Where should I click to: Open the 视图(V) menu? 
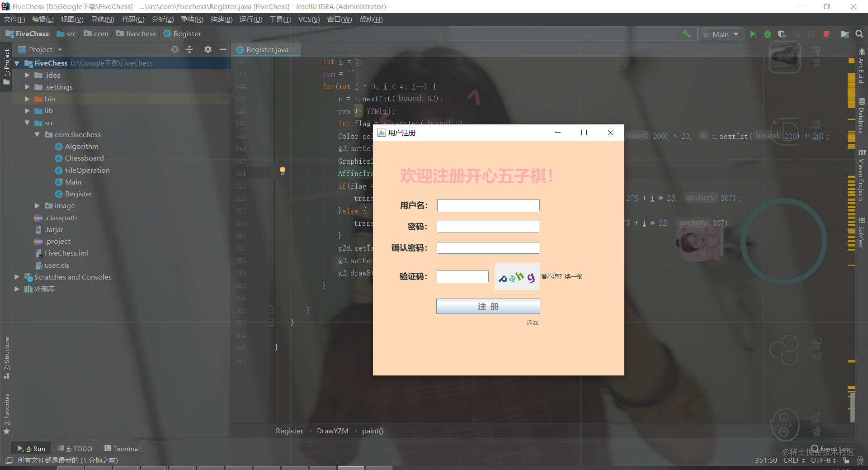click(72, 19)
